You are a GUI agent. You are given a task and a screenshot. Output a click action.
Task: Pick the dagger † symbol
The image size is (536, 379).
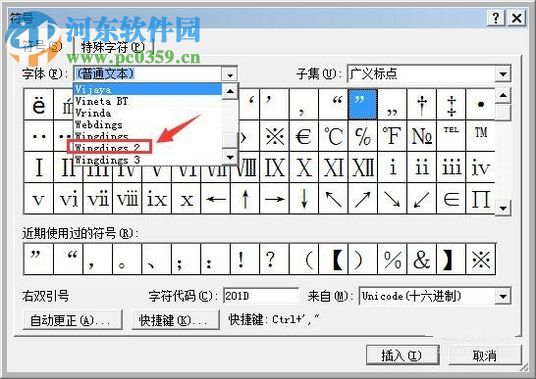pos(422,104)
